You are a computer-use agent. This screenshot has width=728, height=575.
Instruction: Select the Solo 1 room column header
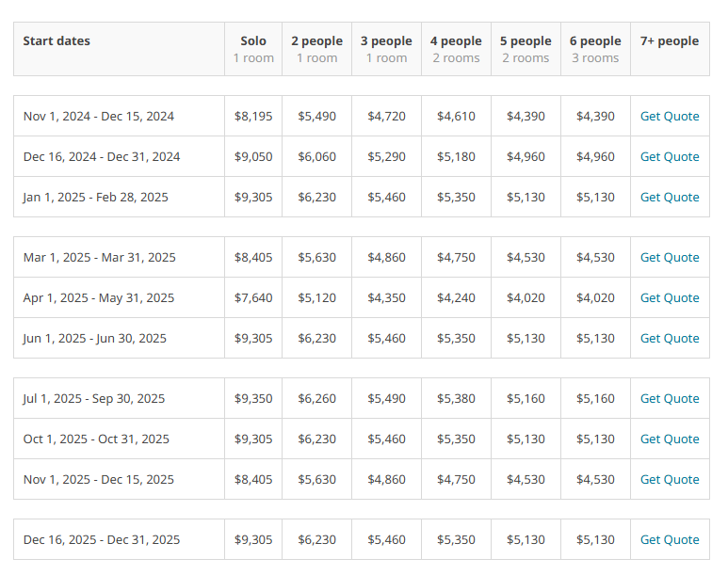click(253, 49)
